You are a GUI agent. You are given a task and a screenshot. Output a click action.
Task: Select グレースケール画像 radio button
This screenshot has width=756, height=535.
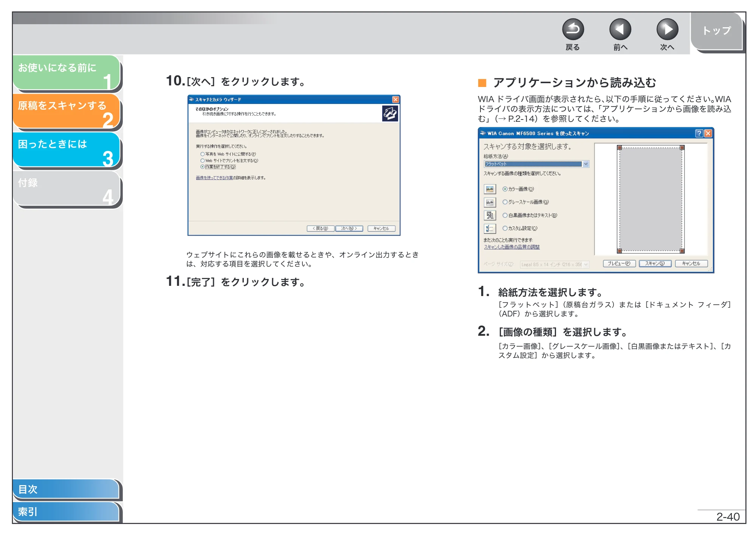(x=505, y=202)
